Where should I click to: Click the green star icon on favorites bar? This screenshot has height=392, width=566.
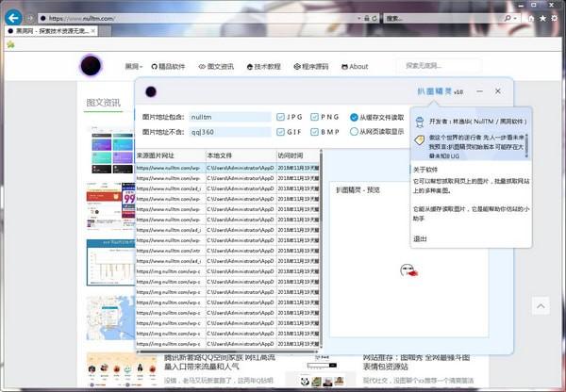10,44
